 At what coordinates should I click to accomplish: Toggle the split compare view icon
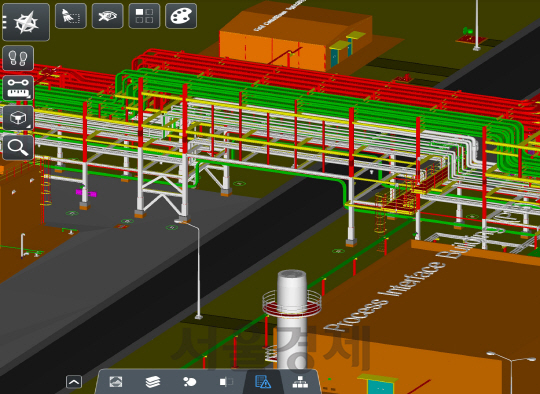coord(226,382)
